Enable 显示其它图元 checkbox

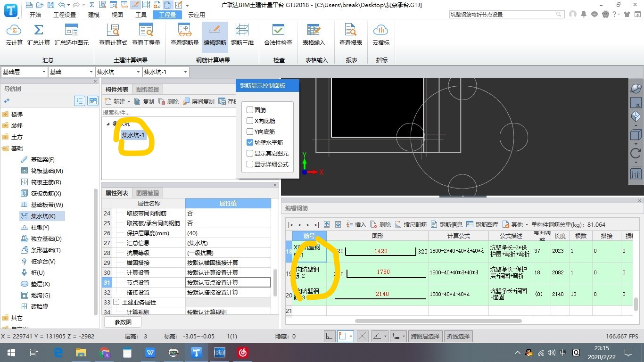click(x=250, y=153)
